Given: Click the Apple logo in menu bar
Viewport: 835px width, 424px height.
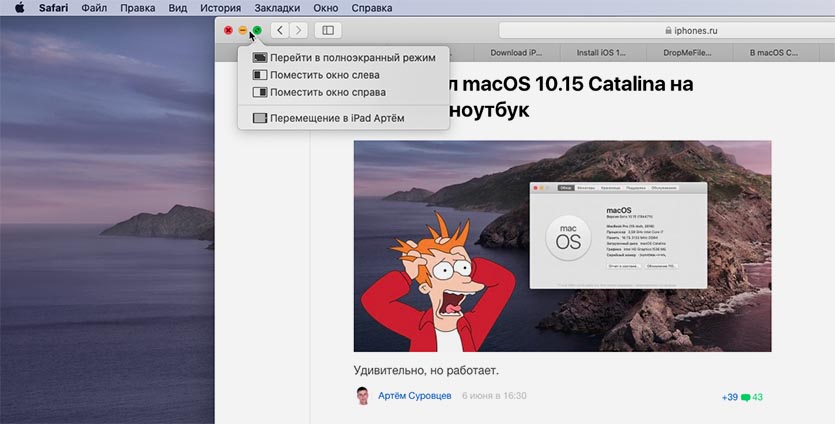Looking at the screenshot, I should click(19, 8).
